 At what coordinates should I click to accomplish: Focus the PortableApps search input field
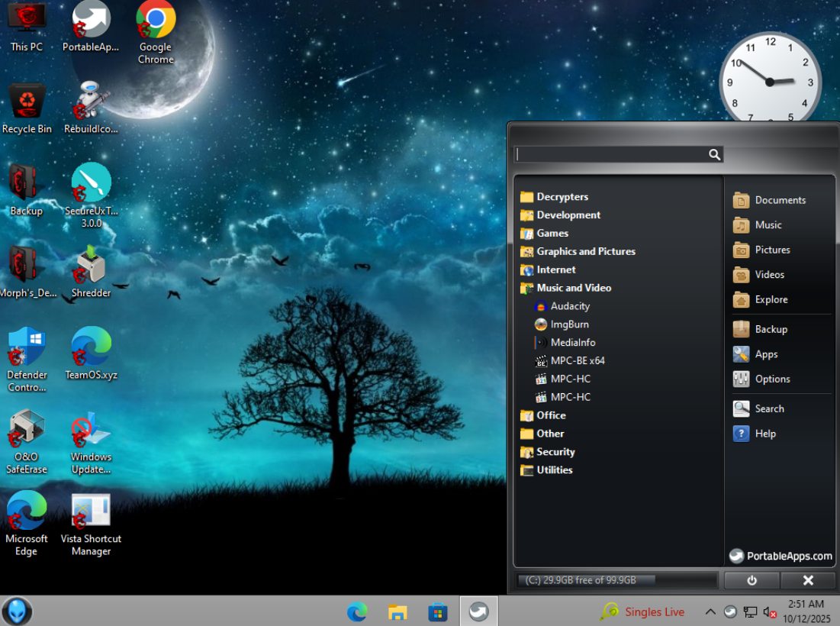coord(610,155)
